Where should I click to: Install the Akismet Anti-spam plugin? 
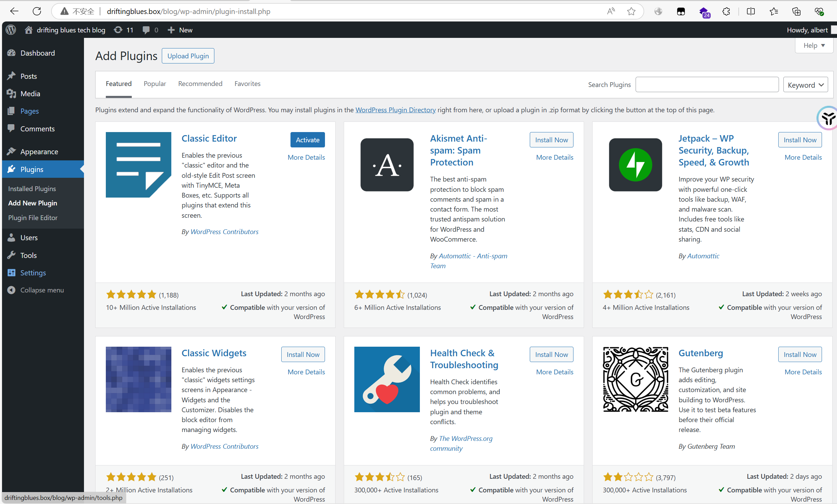point(551,140)
